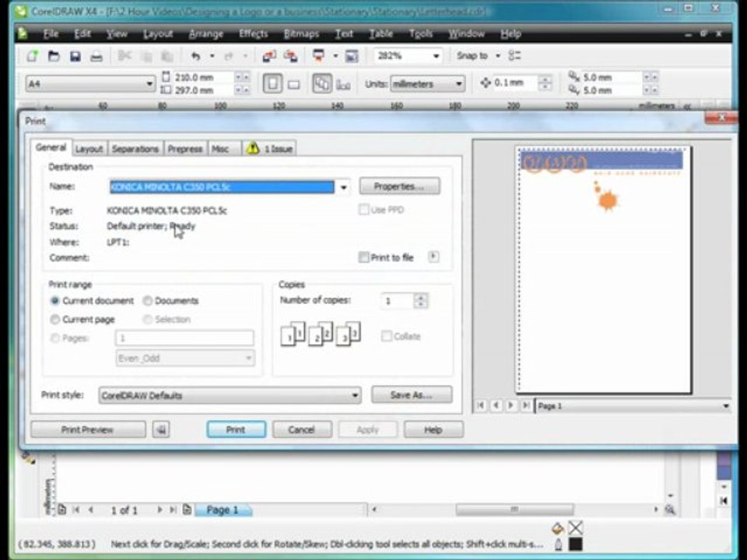Go to previous page in print preview
The height and width of the screenshot is (560, 747).
tap(496, 405)
